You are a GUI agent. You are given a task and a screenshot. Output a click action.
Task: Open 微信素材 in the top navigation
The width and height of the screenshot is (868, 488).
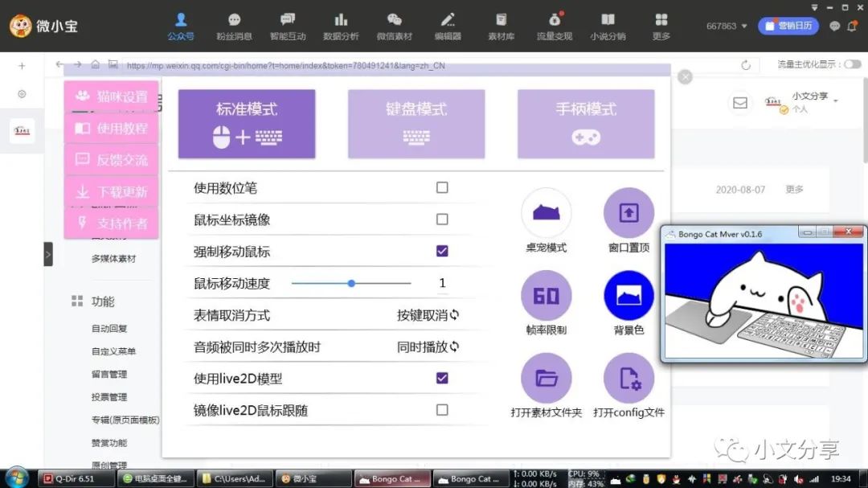click(x=394, y=27)
